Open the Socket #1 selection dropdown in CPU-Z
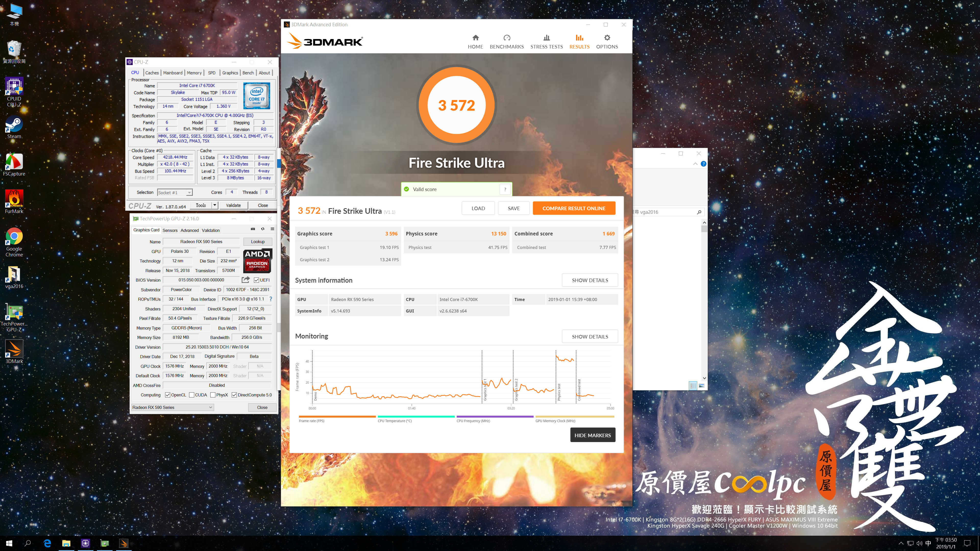The width and height of the screenshot is (980, 551). coord(175,192)
